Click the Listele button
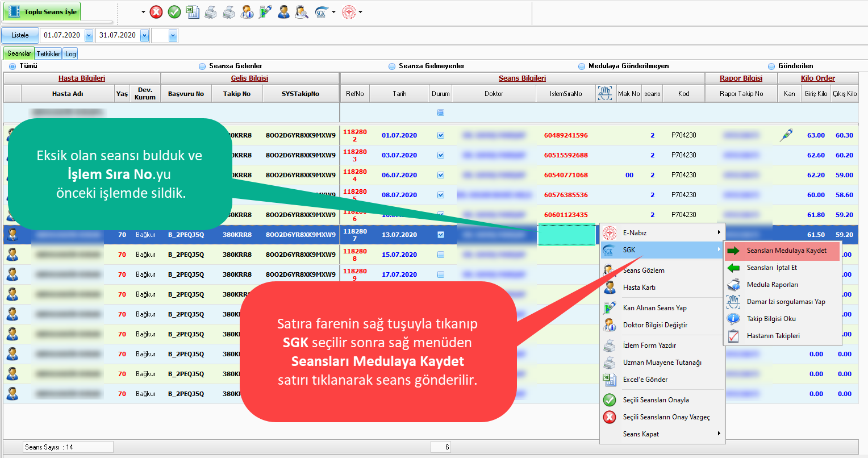Screen dimensions: 868x458 (x=20, y=35)
